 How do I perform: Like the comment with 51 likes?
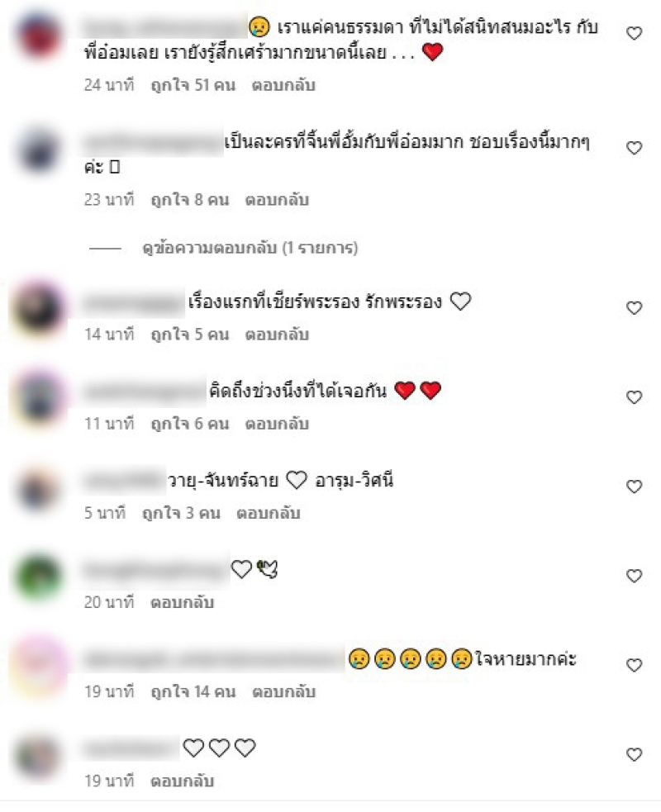634,34
